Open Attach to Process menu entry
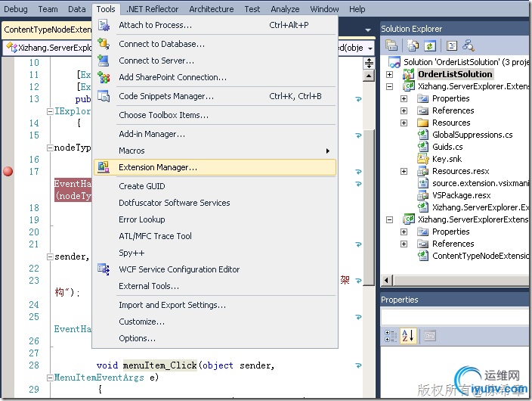532x401 pixels. (x=215, y=25)
